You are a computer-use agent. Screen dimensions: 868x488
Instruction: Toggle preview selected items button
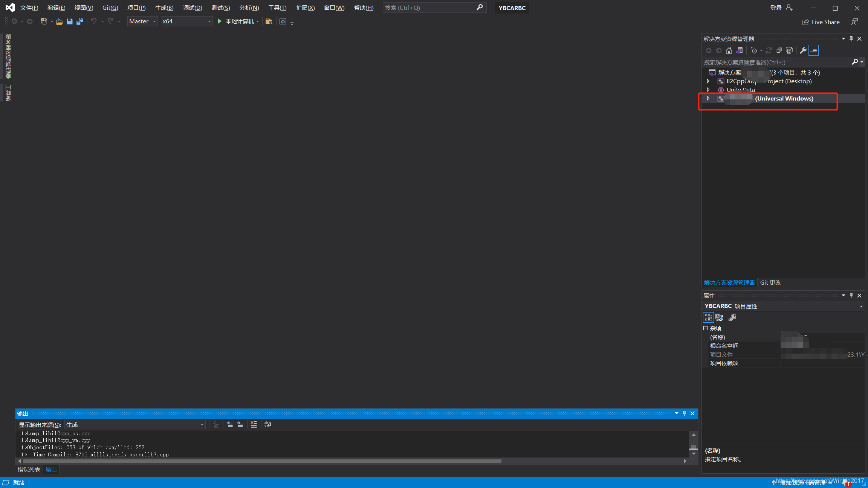[x=813, y=50]
